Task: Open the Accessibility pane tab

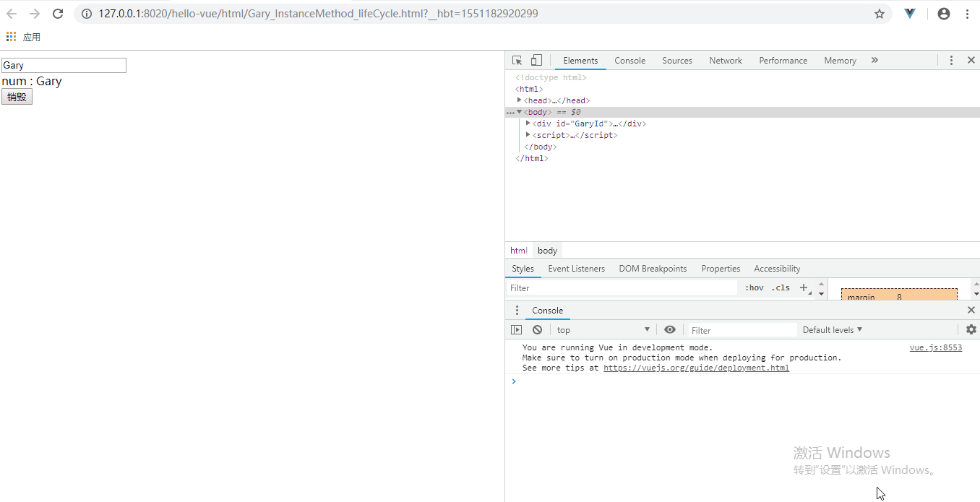Action: 777,269
